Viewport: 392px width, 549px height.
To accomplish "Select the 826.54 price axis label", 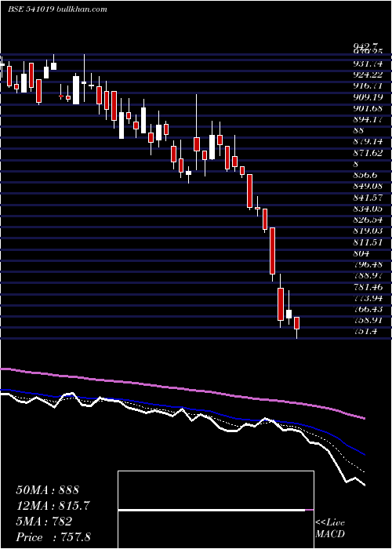I will coord(368,220).
